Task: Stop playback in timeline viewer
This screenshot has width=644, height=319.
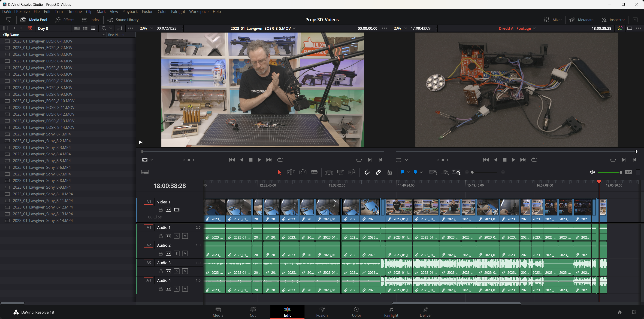Action: 505,160
